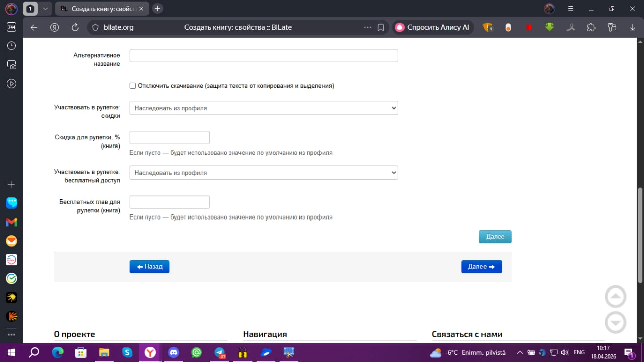Screen dimensions: 644x362
Task: Reload the page with the refresh icon
Action: [75, 28]
